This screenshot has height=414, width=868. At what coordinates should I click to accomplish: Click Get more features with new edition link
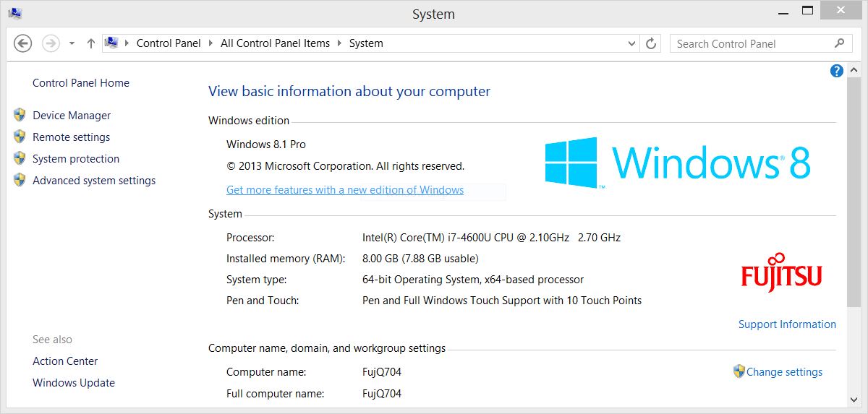(x=345, y=190)
